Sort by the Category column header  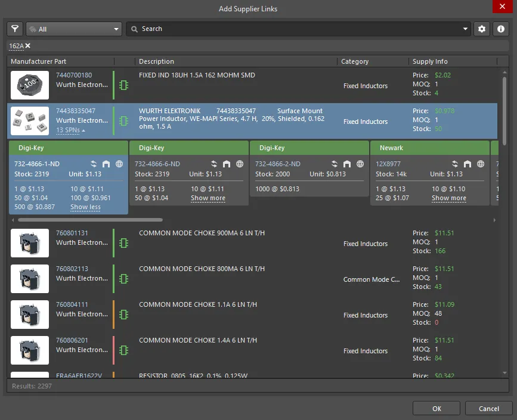point(355,61)
